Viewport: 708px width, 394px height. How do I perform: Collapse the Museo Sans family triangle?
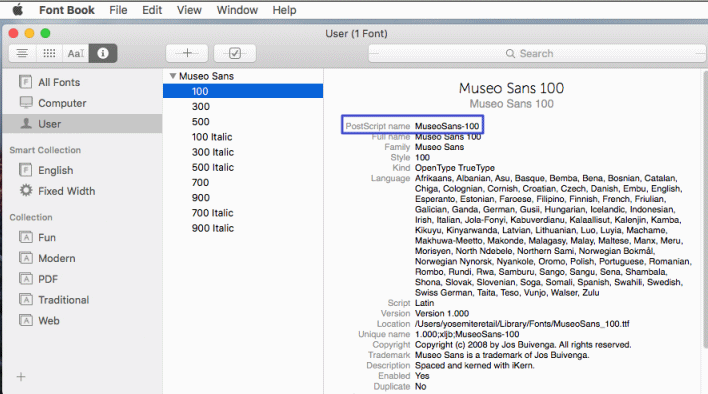(x=172, y=76)
